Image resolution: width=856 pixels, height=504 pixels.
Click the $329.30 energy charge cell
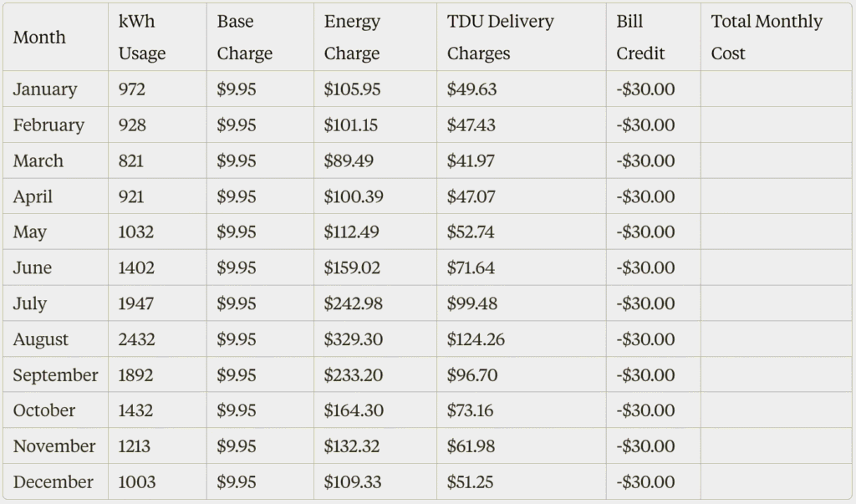point(354,339)
